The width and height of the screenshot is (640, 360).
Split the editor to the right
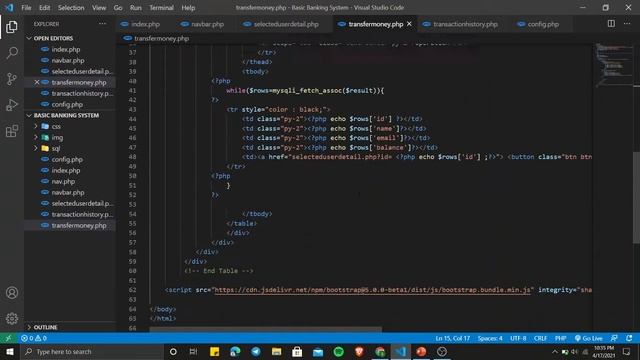coord(611,24)
